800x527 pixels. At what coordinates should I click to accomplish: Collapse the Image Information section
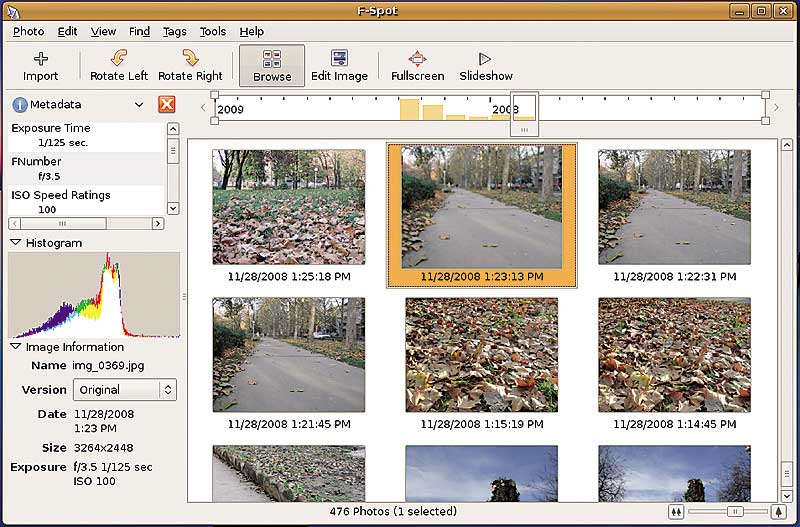click(16, 347)
